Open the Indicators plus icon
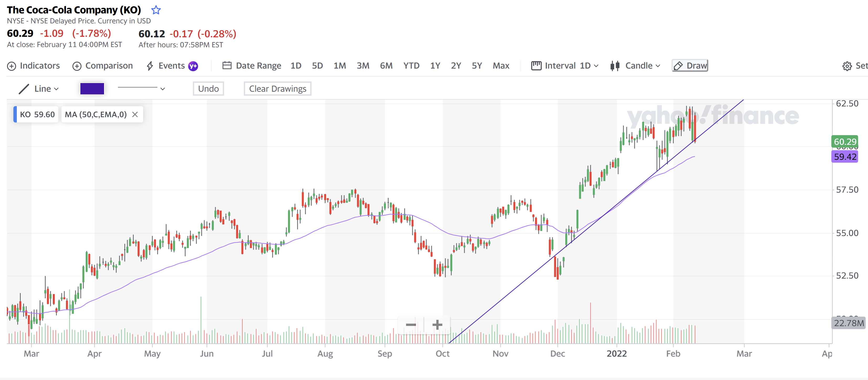The height and width of the screenshot is (380, 868). (12, 66)
